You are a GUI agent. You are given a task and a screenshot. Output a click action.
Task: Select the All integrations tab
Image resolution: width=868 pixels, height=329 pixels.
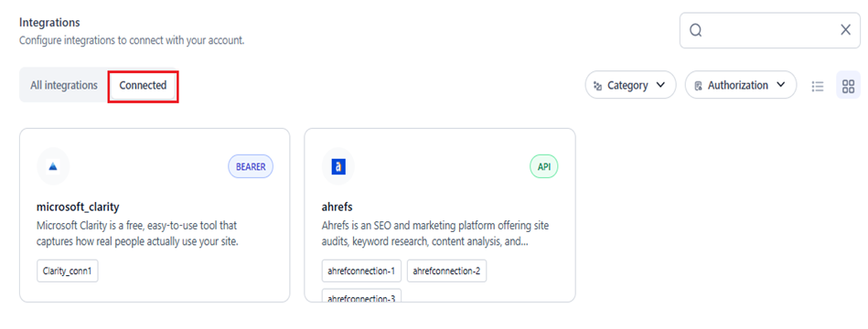64,85
